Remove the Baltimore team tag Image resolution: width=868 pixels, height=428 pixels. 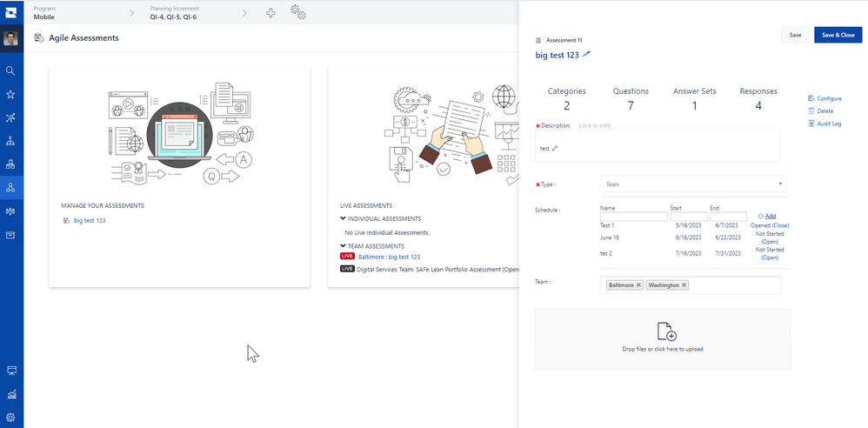[x=638, y=284]
